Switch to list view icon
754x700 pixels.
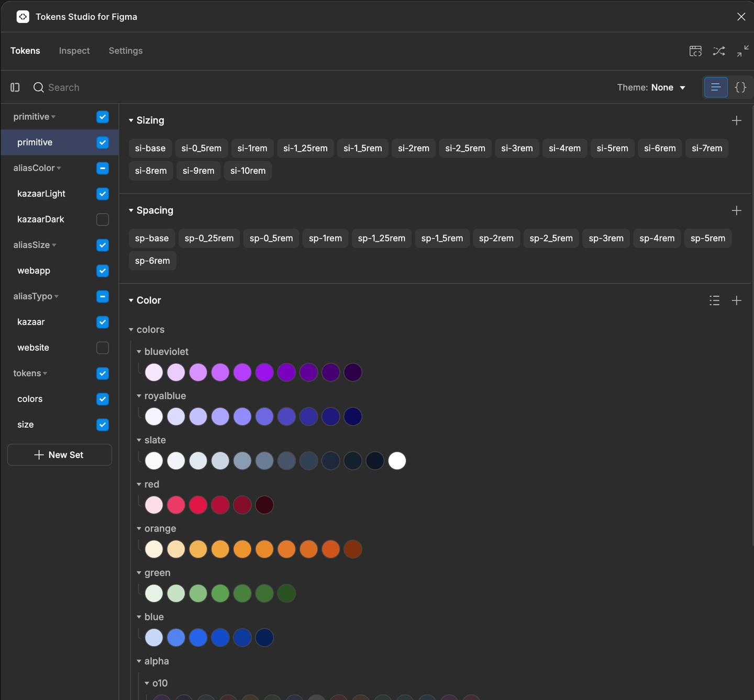716,87
